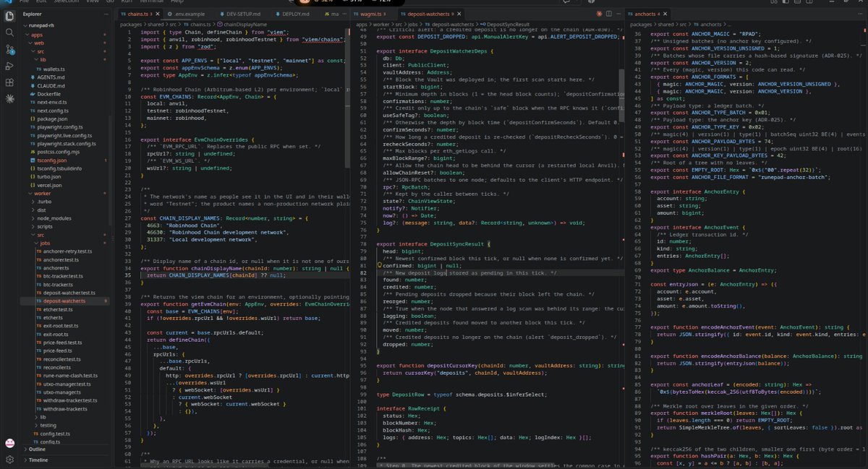Expand the Timeline section
This screenshot has width=868, height=469.
pyautogui.click(x=38, y=459)
